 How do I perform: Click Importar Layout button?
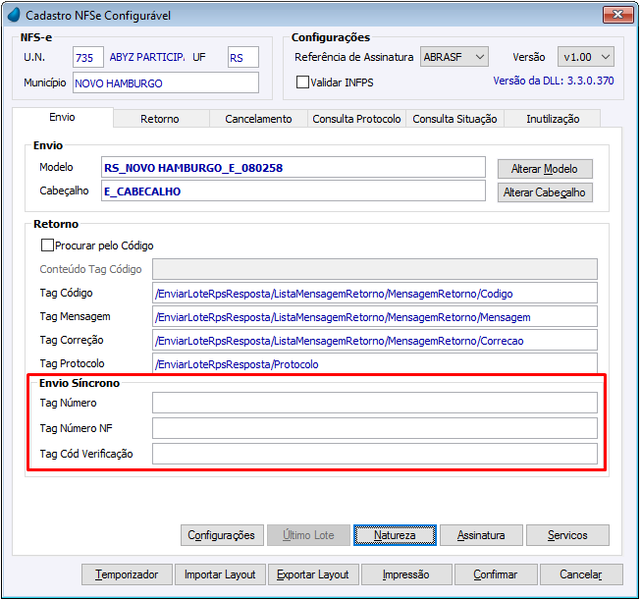pos(220,574)
